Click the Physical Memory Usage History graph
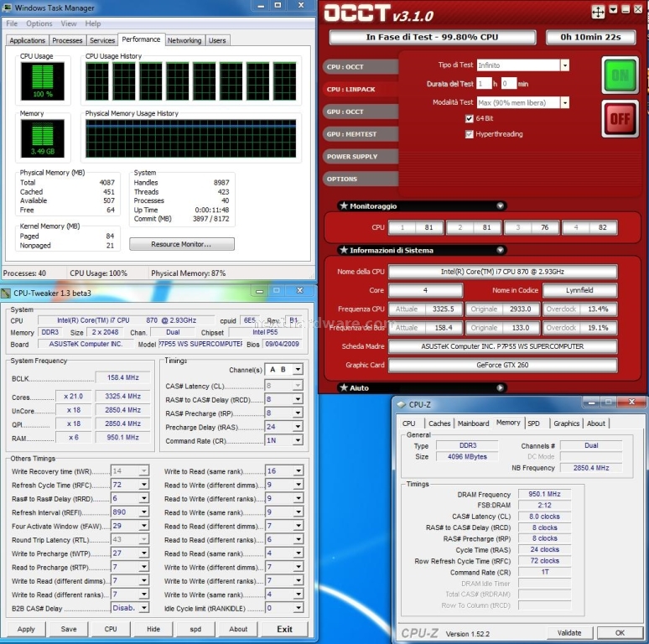This screenshot has height=644, width=649. pos(190,138)
